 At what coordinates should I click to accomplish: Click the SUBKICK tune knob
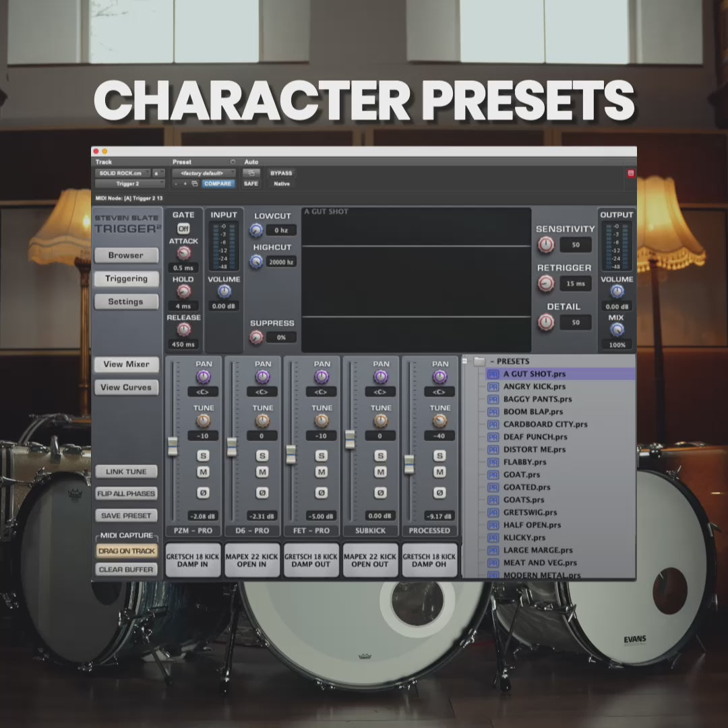point(381,421)
